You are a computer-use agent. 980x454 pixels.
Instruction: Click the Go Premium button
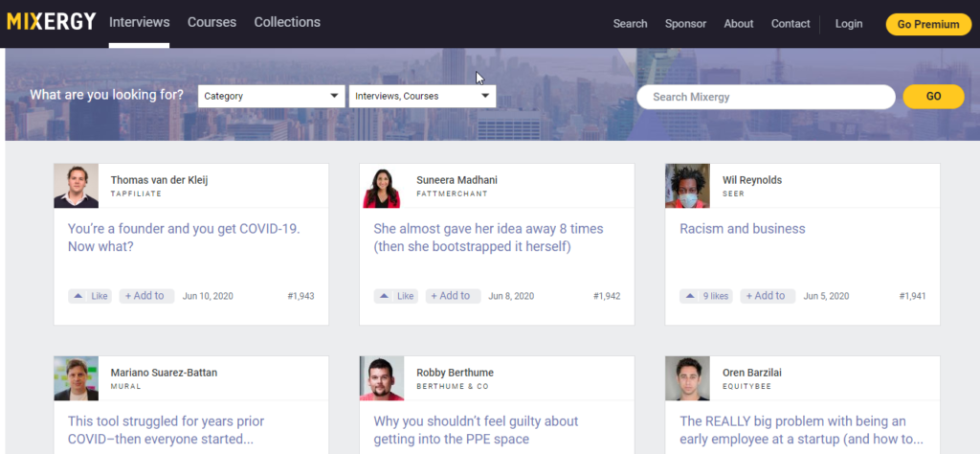928,24
